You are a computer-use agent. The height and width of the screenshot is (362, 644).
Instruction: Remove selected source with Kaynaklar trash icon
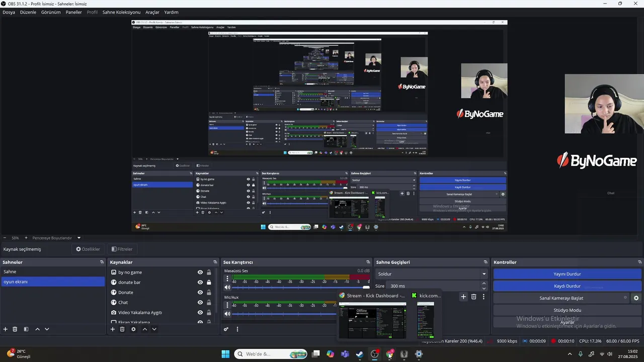(122, 329)
